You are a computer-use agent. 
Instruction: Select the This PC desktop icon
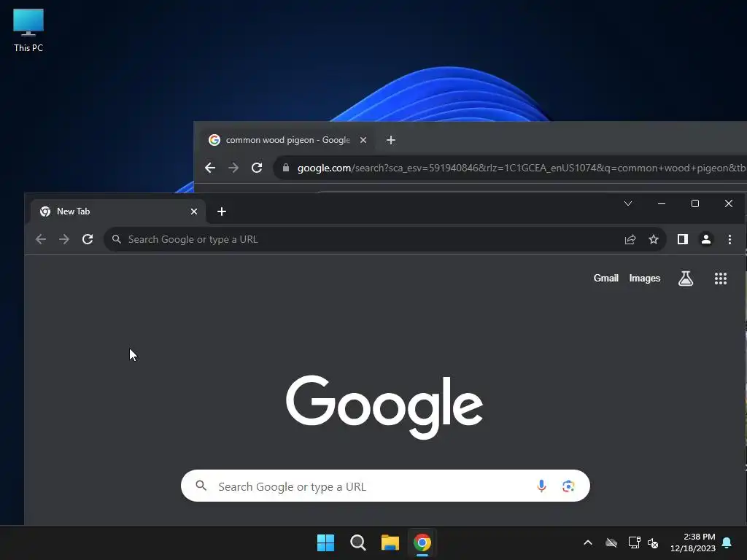[x=28, y=31]
